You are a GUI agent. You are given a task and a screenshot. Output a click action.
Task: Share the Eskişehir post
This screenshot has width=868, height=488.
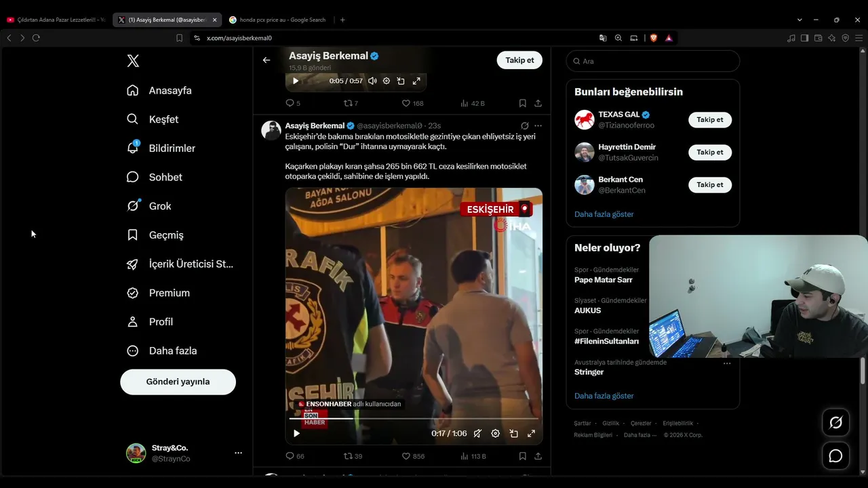(538, 456)
